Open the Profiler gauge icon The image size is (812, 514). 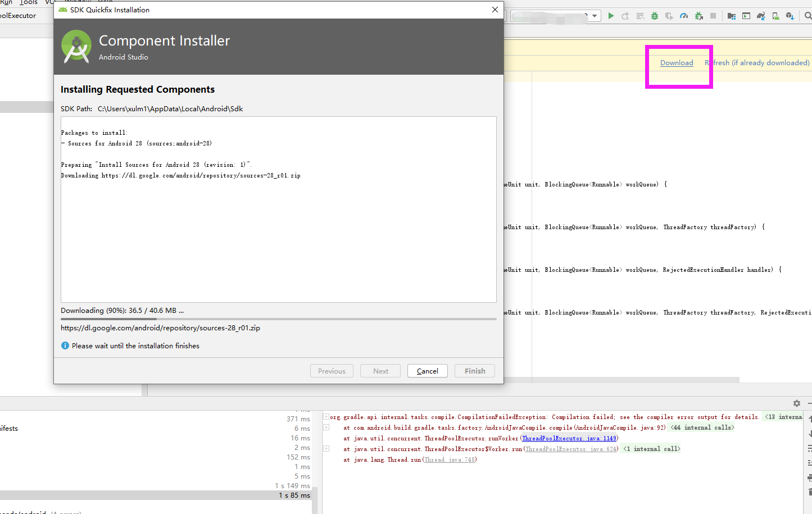click(684, 16)
